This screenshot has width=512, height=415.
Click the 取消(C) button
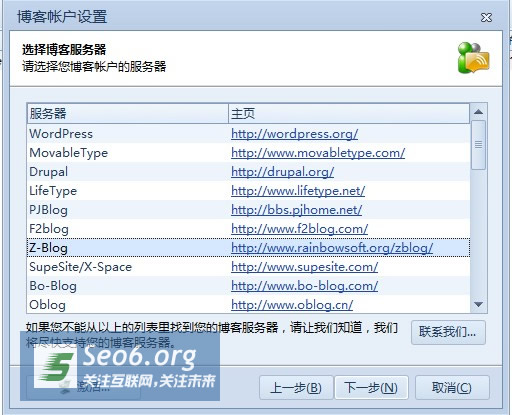click(452, 388)
